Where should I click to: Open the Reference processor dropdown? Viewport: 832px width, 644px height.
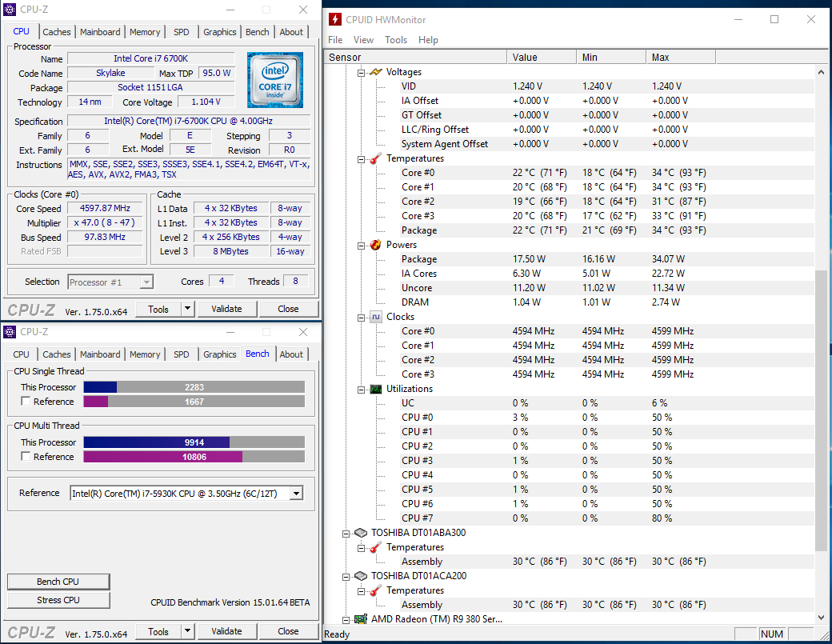297,494
